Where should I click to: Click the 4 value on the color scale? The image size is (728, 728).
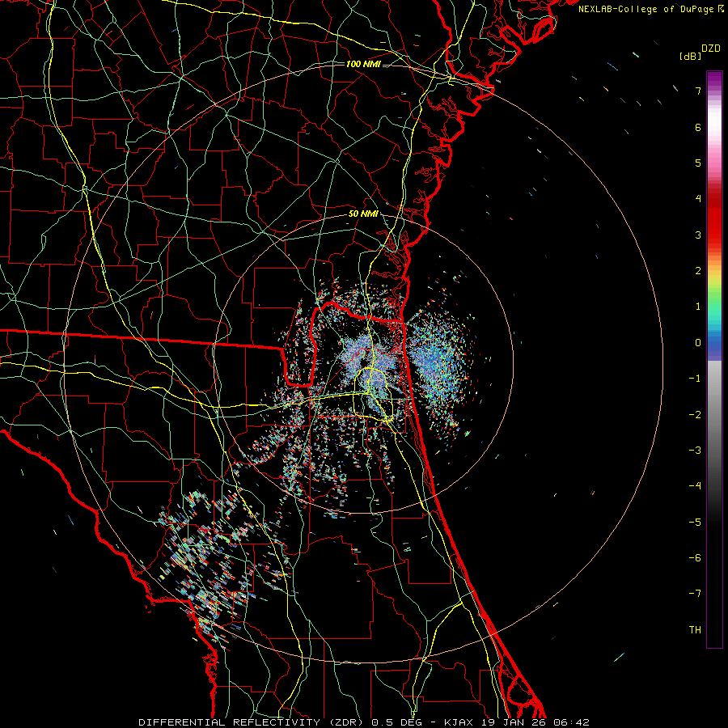(x=698, y=199)
